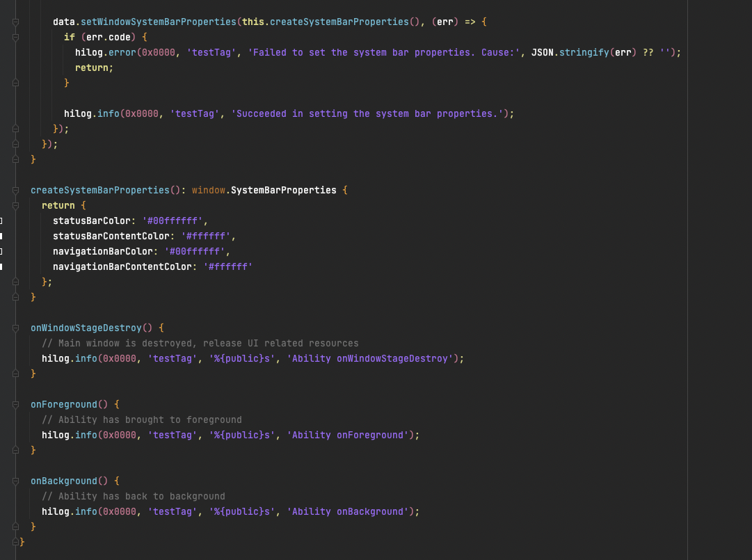Click fold end marker of if block
This screenshot has width=752, height=560.
(x=15, y=83)
